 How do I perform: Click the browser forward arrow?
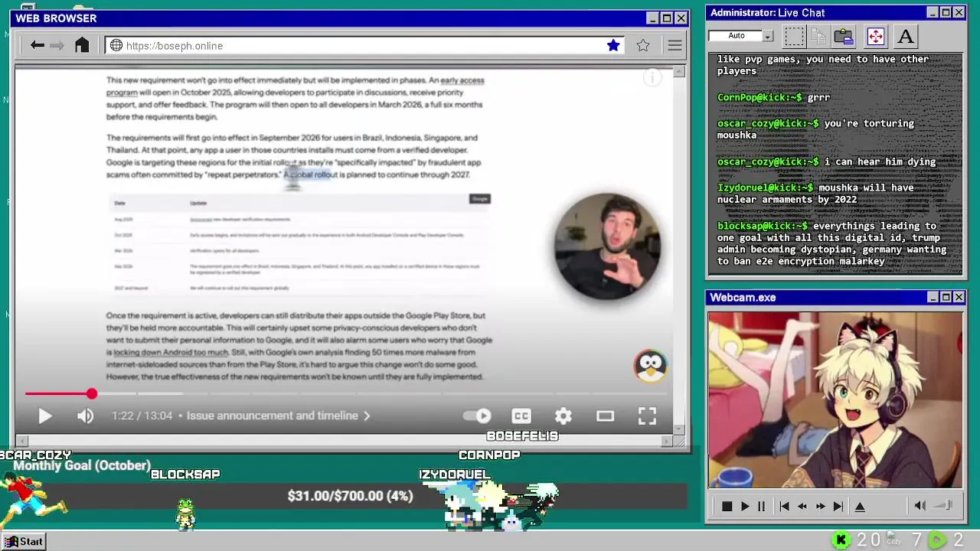(x=57, y=45)
